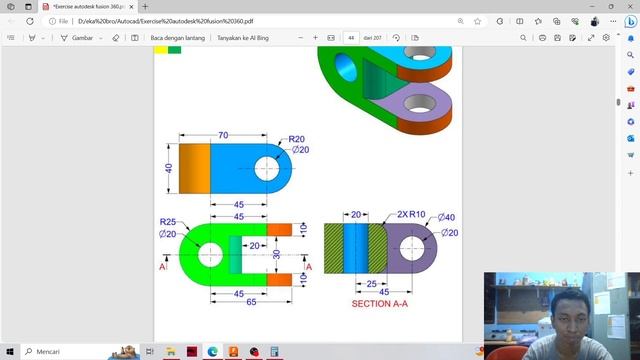Open sidebar search icon
Screen dimensions: 640x360
pos(631,55)
